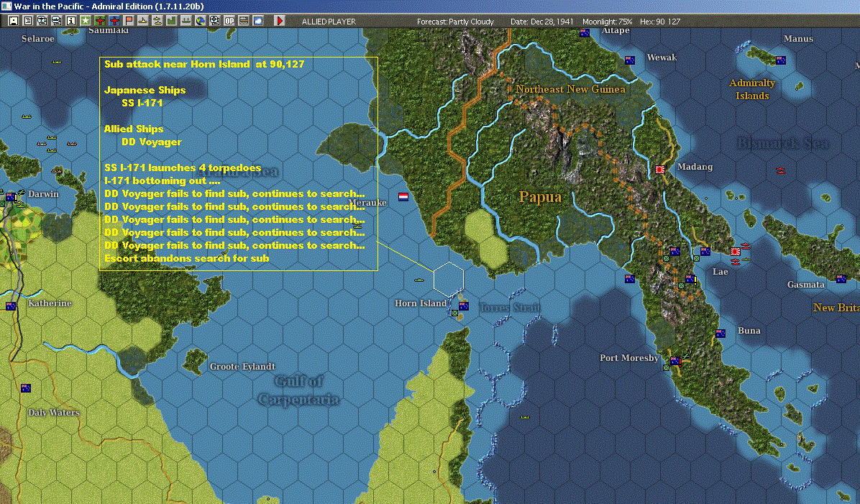Click the 'Admiralty Islands' map label
The width and height of the screenshot is (860, 504).
click(x=752, y=89)
